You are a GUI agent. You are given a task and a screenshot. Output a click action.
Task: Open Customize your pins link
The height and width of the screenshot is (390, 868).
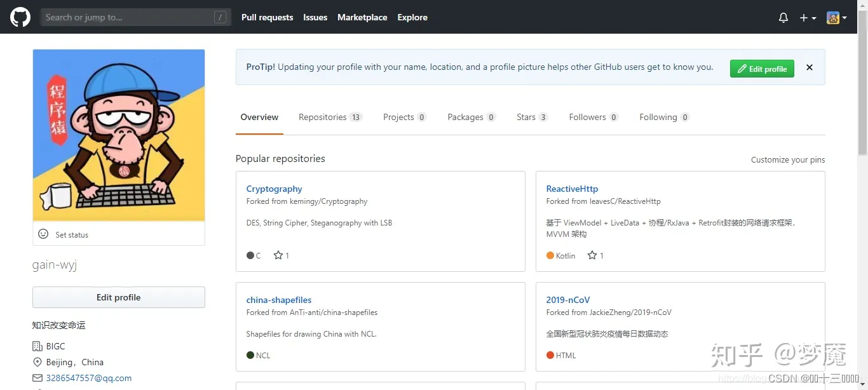coord(788,159)
